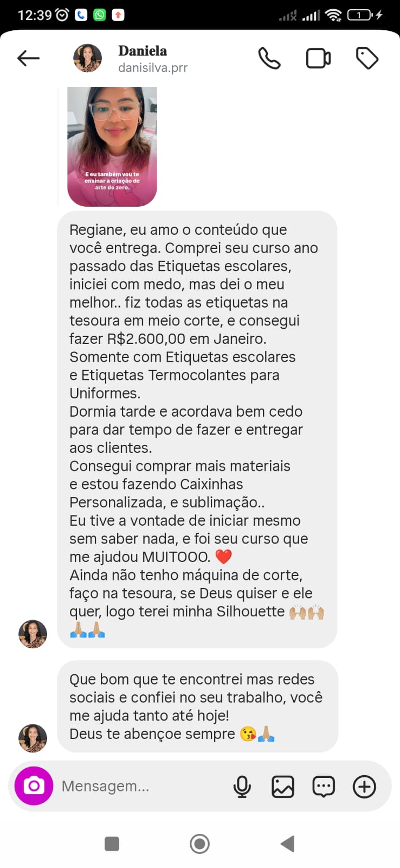
Task: Open Daniela's profile picture in the header
Action: (x=87, y=58)
